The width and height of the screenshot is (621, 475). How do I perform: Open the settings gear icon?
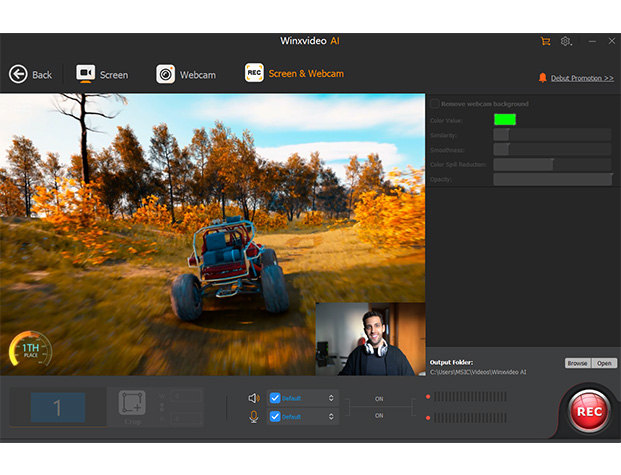click(566, 41)
